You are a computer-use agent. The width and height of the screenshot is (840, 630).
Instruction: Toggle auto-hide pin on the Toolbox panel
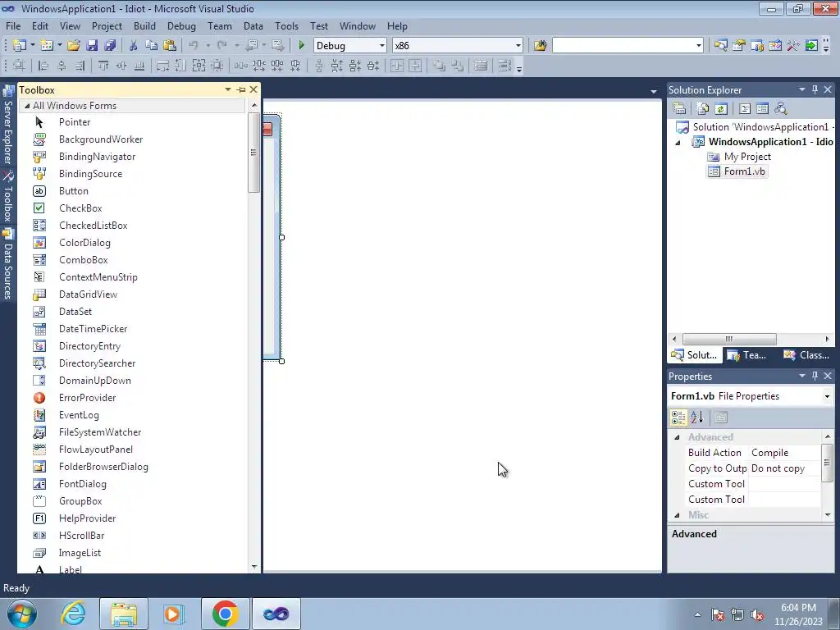pos(241,90)
